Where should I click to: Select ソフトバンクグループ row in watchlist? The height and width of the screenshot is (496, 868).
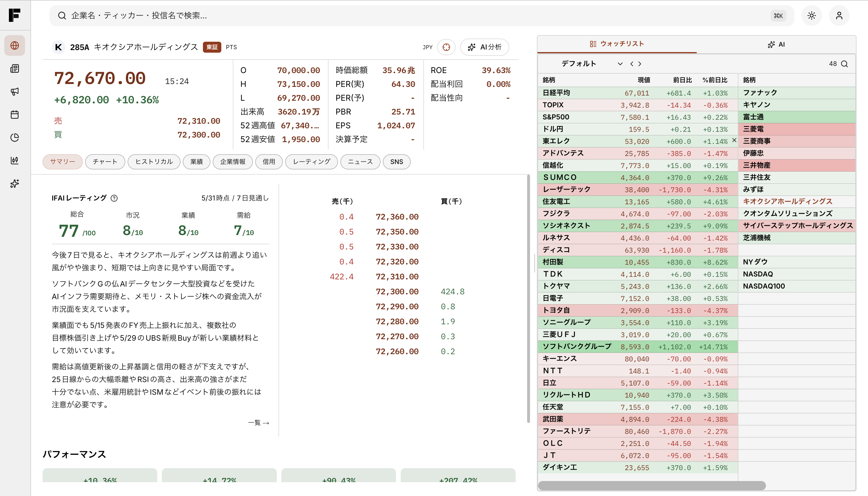(638, 347)
